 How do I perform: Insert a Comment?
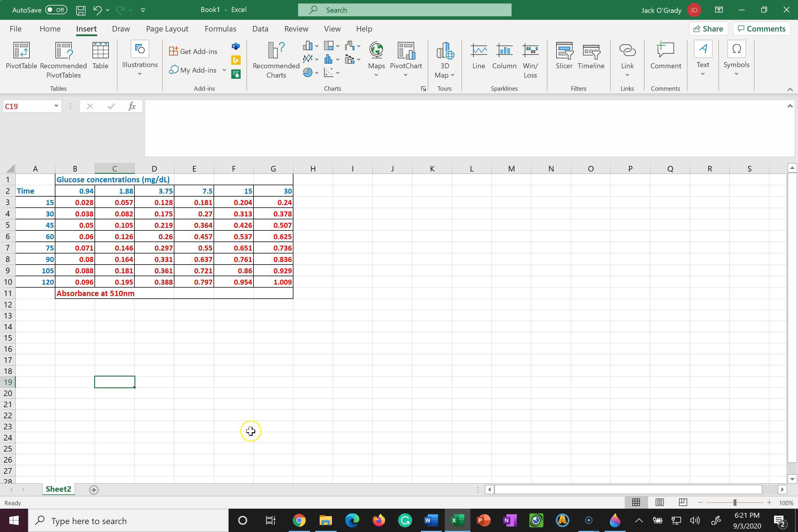click(665, 57)
